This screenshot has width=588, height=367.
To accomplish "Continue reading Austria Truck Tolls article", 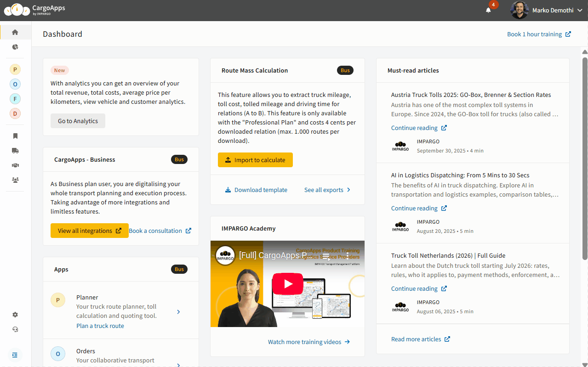I will [419, 128].
